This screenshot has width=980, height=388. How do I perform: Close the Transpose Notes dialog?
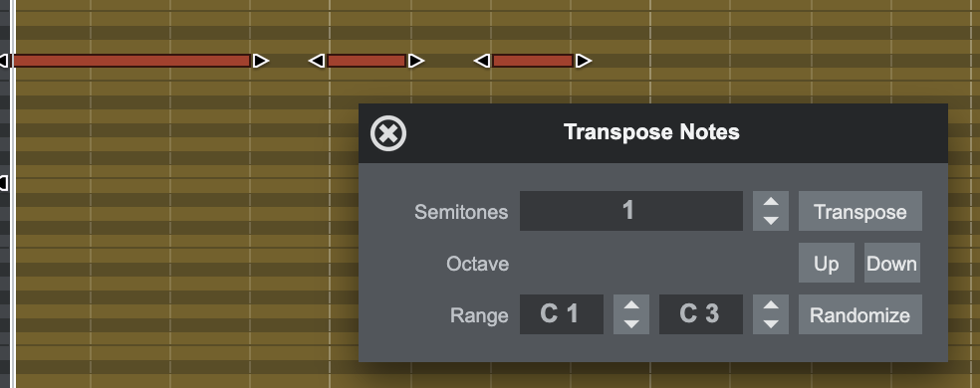click(x=388, y=133)
